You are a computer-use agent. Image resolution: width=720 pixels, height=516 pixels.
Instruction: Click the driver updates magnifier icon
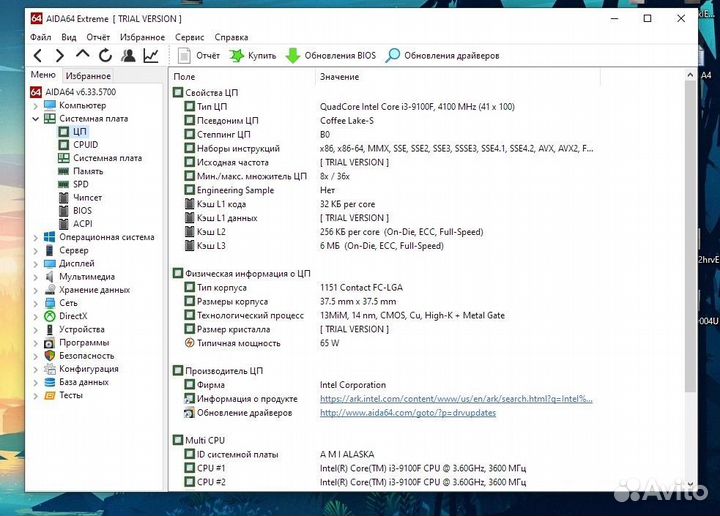coord(393,56)
